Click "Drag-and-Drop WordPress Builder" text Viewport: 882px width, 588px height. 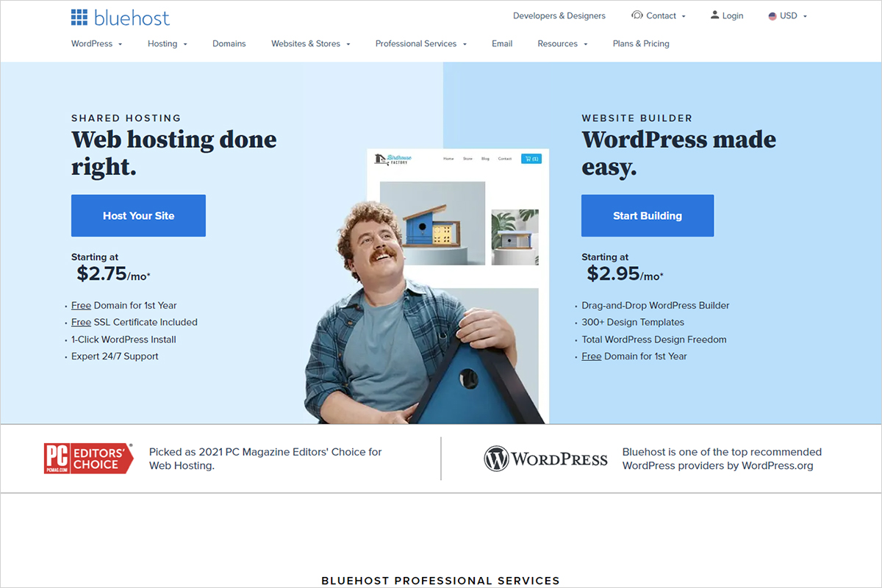tap(656, 306)
